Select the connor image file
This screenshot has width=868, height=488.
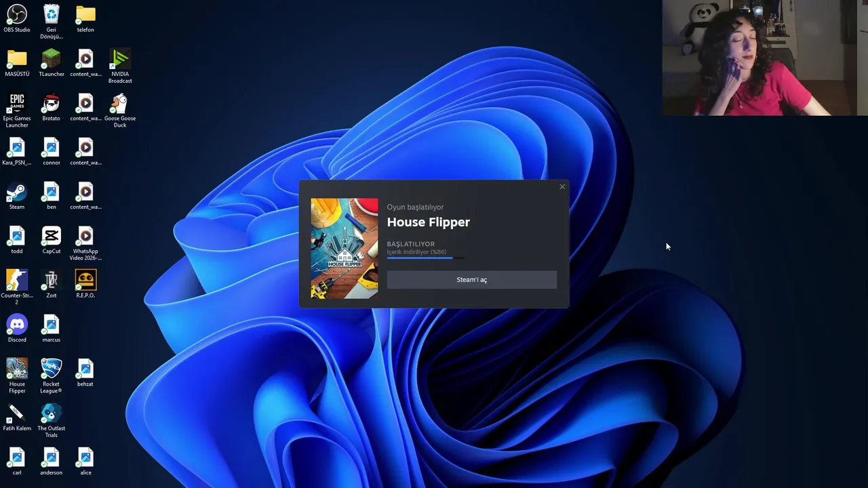point(51,151)
